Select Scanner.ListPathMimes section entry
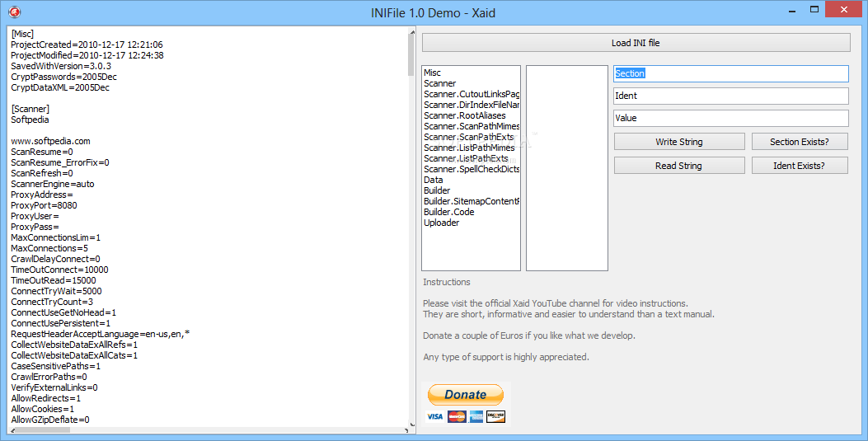The width and height of the screenshot is (868, 441). pos(469,148)
